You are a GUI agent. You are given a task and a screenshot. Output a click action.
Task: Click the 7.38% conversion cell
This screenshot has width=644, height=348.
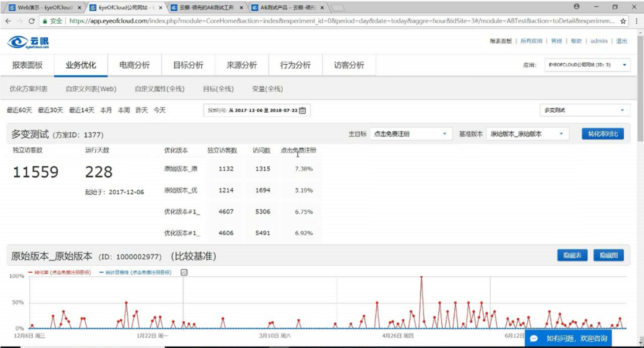click(x=304, y=169)
